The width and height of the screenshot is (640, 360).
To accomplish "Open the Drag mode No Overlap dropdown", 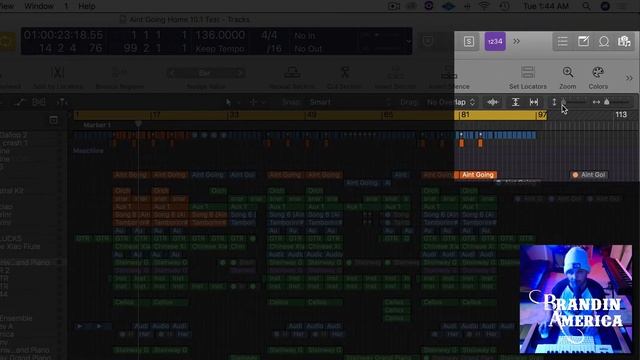I will point(451,102).
